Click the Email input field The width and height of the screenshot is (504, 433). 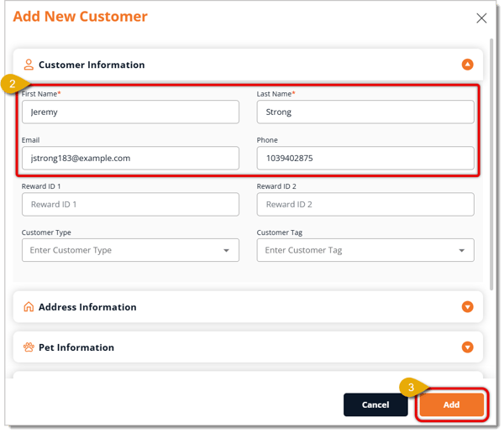130,159
